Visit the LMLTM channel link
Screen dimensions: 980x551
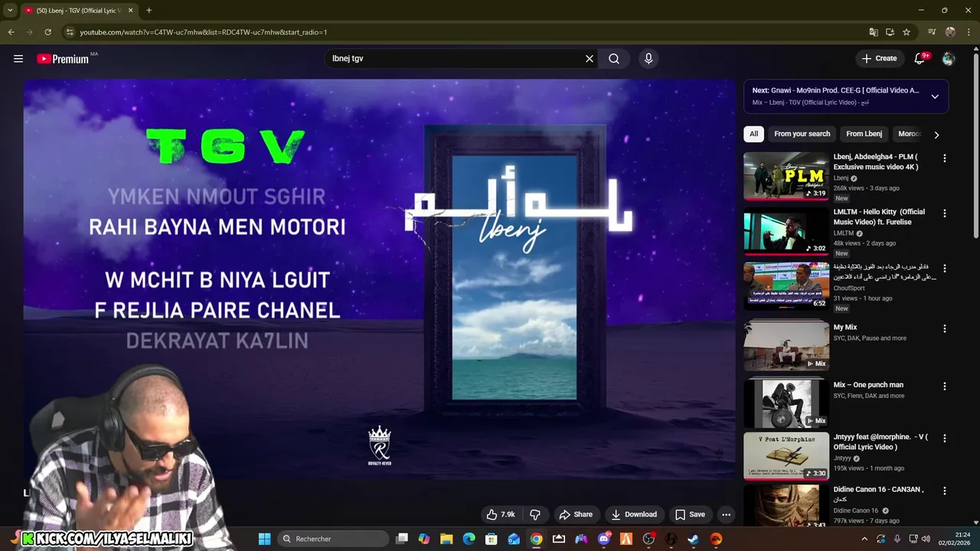[844, 233]
